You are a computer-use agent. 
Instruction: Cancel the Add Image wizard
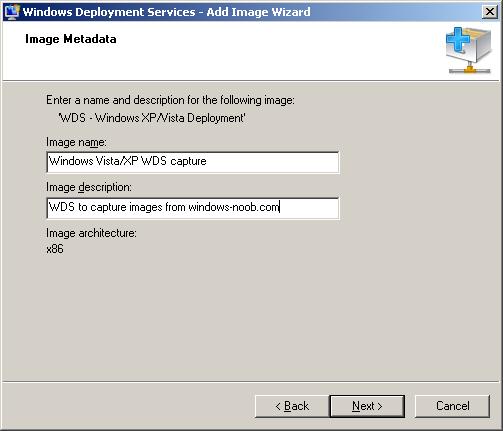tap(452, 406)
